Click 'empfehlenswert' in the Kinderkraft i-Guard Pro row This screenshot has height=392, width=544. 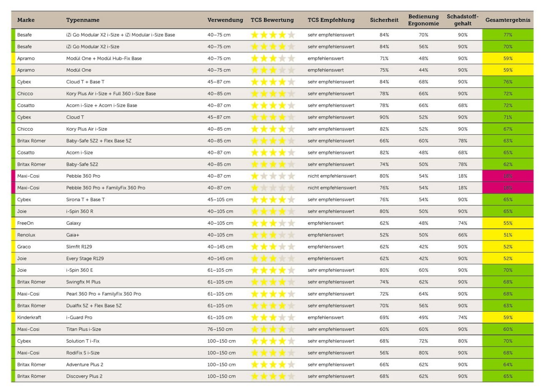coord(326,318)
